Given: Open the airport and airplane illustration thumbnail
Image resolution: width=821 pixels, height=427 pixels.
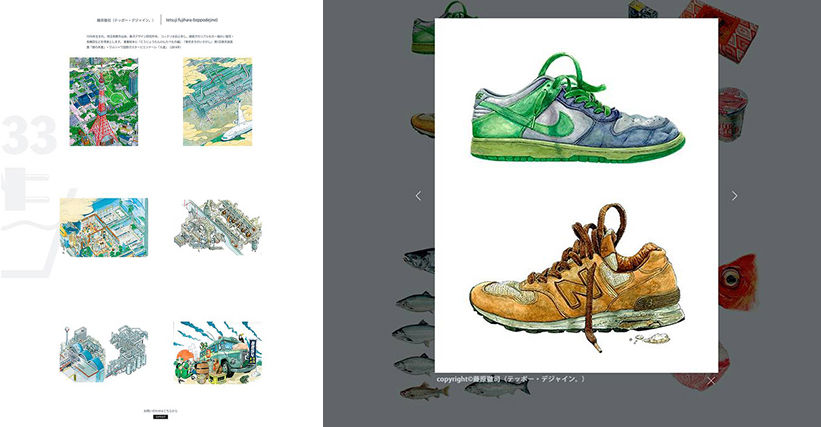Looking at the screenshot, I should pos(217,102).
